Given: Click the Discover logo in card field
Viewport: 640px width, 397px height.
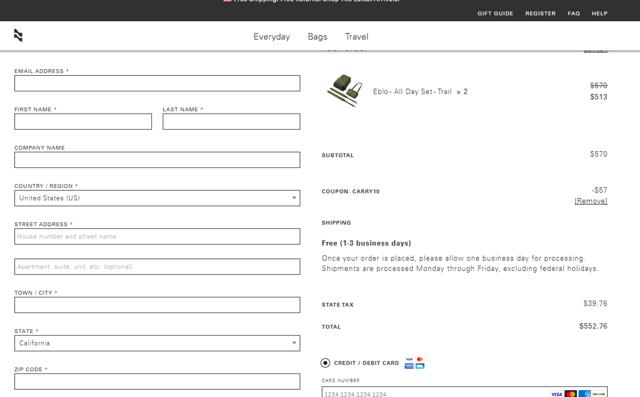Looking at the screenshot, I should [599, 394].
